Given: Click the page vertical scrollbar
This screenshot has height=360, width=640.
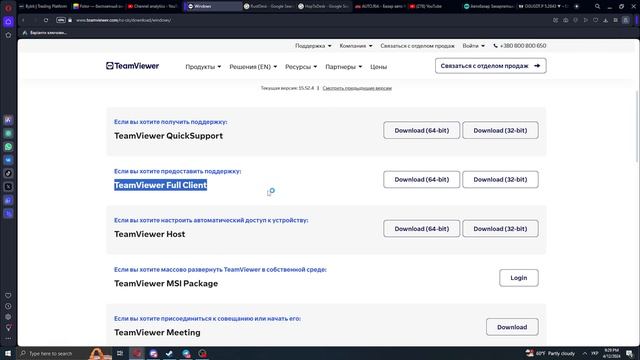Looking at the screenshot, I should coord(637,126).
